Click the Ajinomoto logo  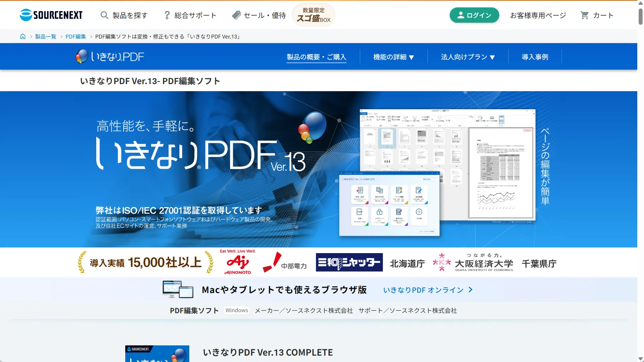pyautogui.click(x=237, y=262)
